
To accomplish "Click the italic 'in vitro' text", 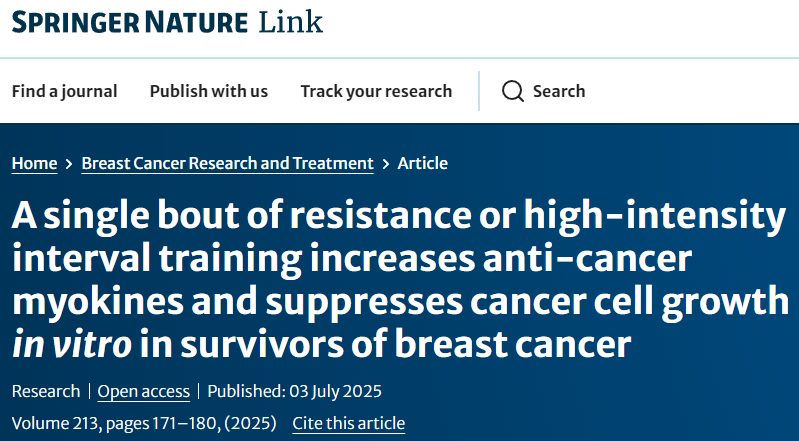I will pos(71,345).
